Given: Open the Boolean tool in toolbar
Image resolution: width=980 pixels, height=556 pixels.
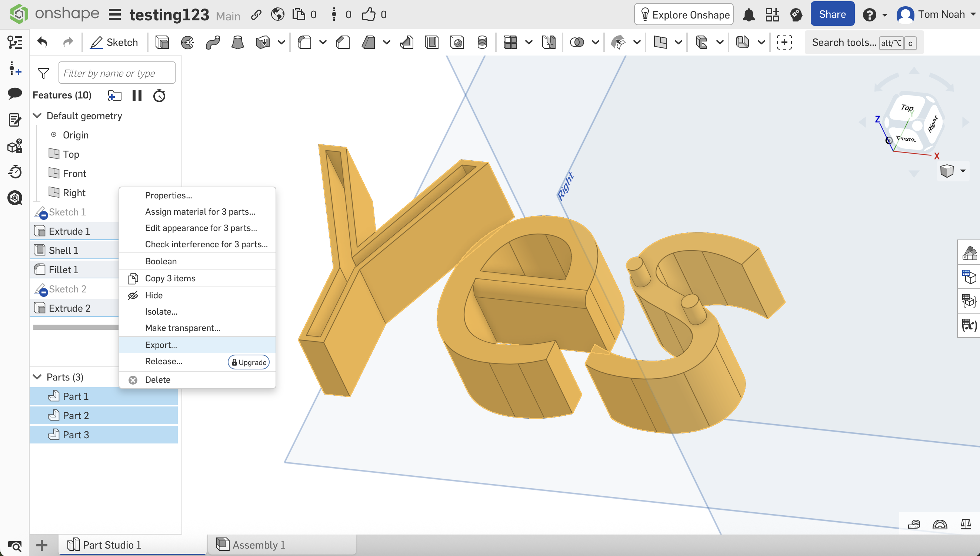Looking at the screenshot, I should (577, 42).
